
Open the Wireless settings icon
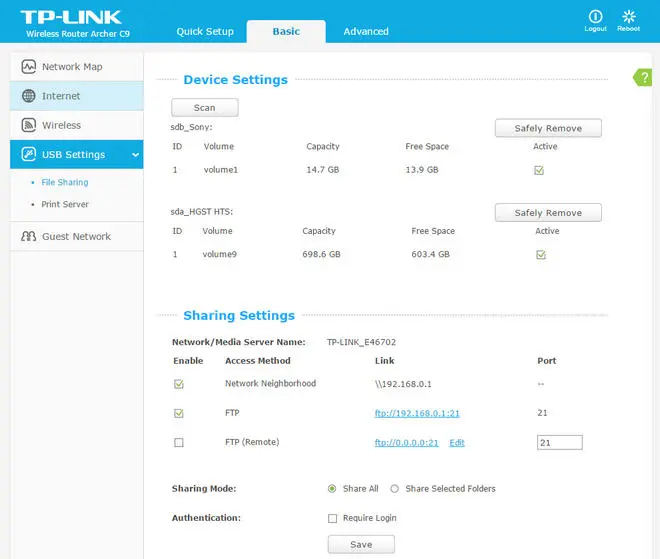coord(27,126)
